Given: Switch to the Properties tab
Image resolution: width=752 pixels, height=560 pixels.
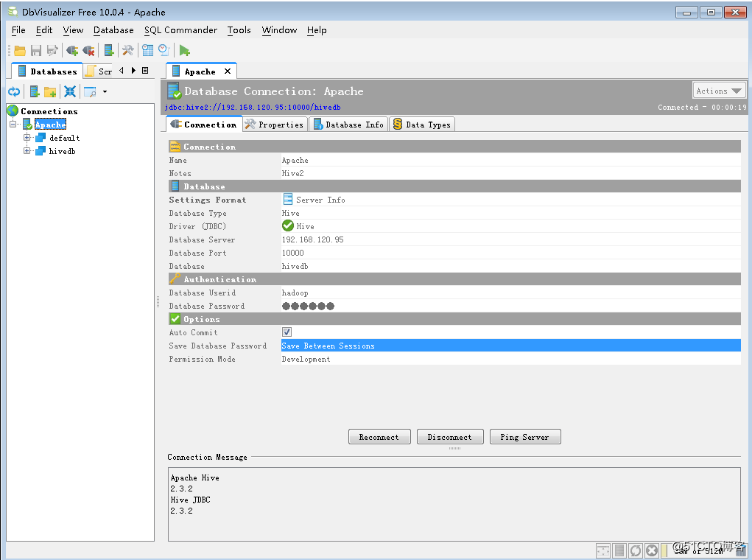Looking at the screenshot, I should pyautogui.click(x=275, y=125).
